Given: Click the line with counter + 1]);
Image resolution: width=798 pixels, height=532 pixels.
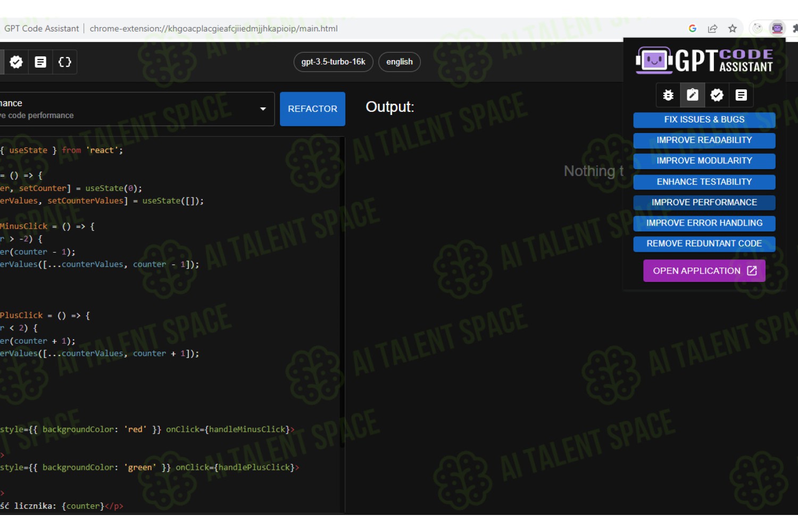Looking at the screenshot, I should point(100,354).
